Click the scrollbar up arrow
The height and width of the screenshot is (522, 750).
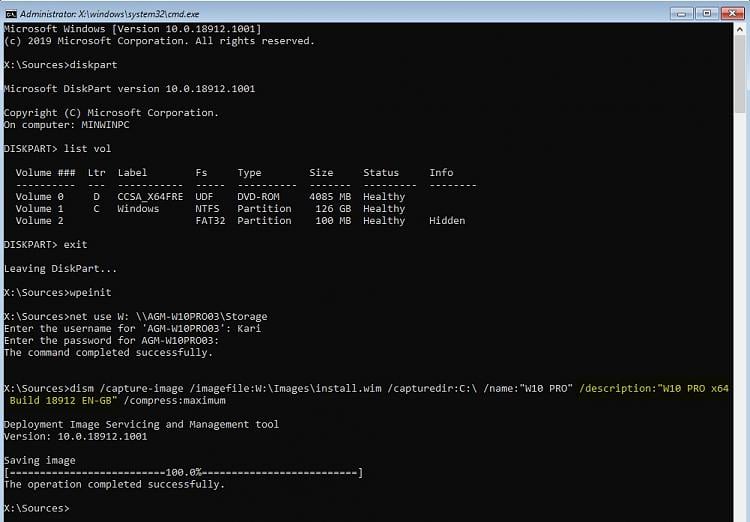[739, 29]
